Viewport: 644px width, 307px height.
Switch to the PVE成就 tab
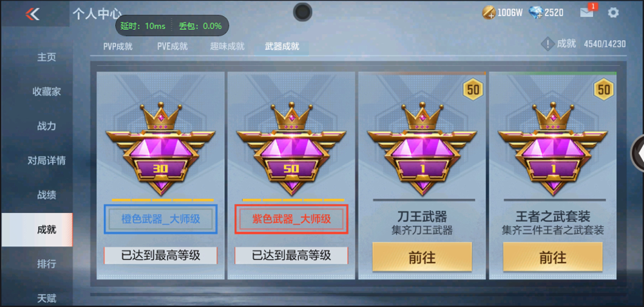click(173, 46)
